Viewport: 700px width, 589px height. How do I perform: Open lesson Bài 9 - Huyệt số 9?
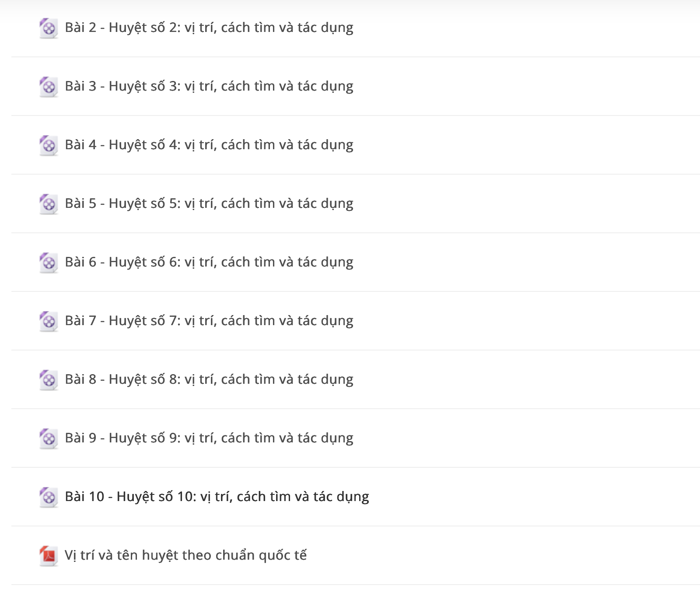pyautogui.click(x=209, y=438)
